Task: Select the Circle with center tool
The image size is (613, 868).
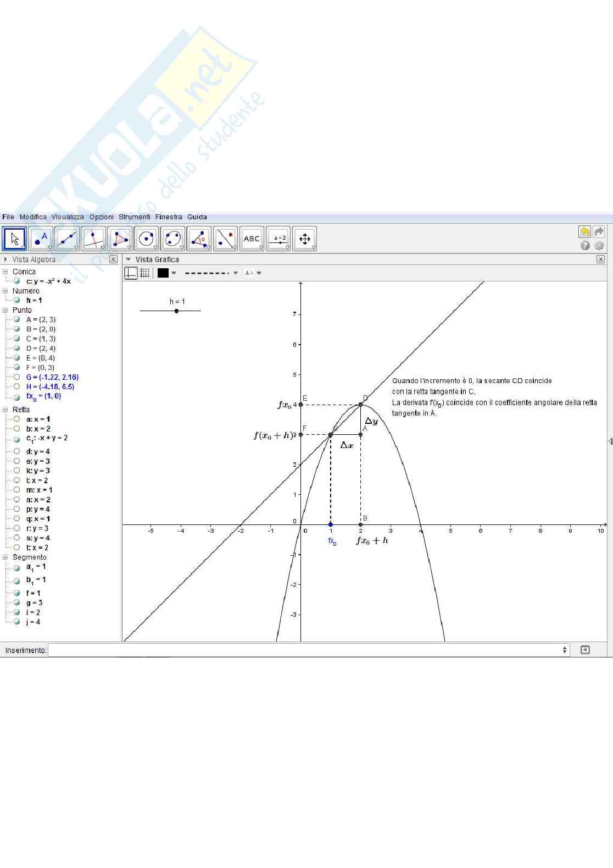Action: pos(146,239)
